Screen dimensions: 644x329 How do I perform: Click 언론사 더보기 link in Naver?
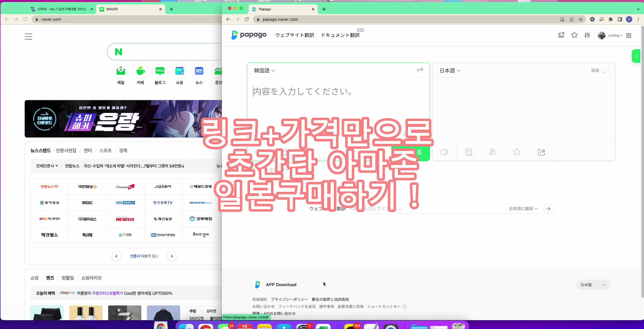point(144,256)
